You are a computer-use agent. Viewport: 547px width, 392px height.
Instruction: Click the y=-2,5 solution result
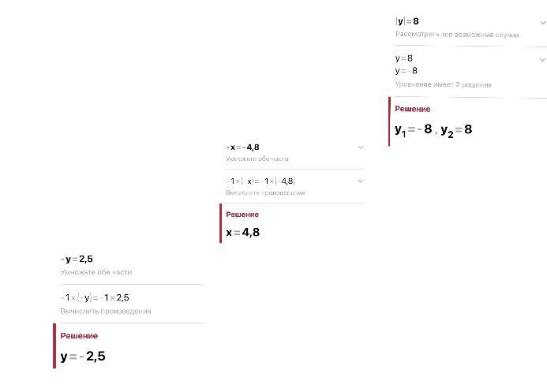coord(83,357)
